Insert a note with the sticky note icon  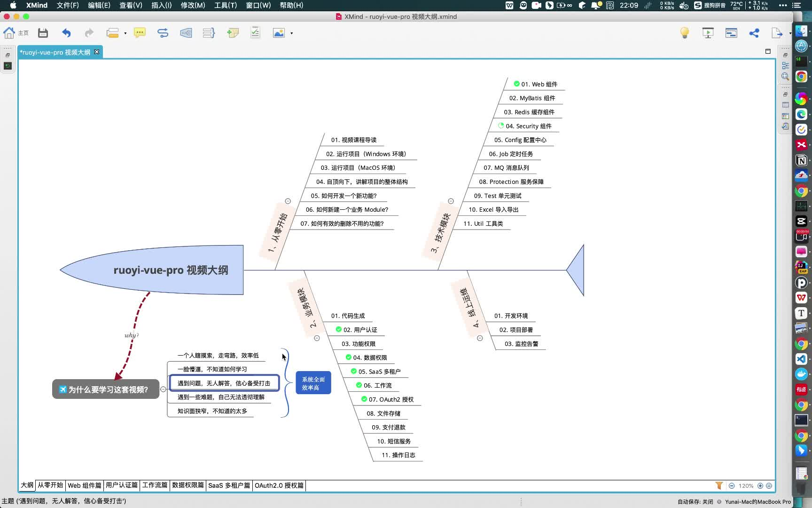pyautogui.click(x=233, y=33)
